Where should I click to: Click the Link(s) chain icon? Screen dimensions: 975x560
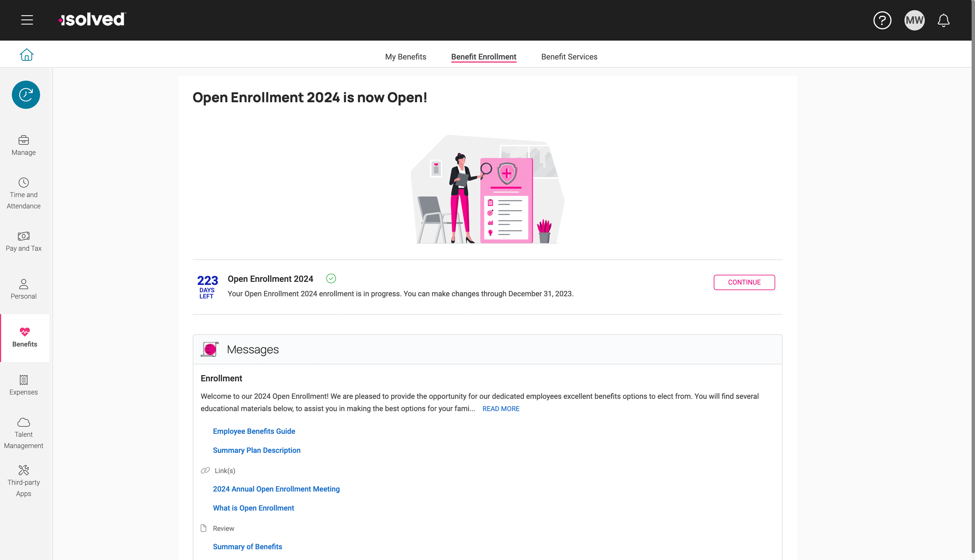205,470
